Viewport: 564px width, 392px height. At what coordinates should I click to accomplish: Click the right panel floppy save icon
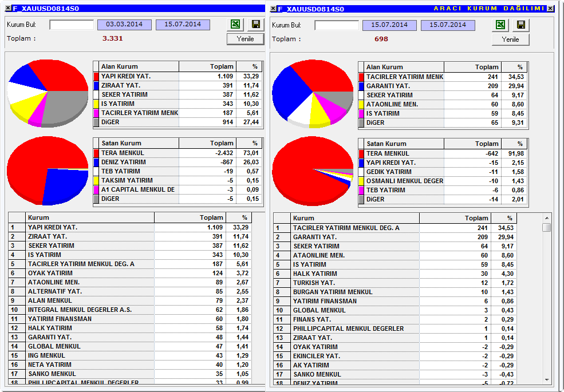[x=520, y=25]
